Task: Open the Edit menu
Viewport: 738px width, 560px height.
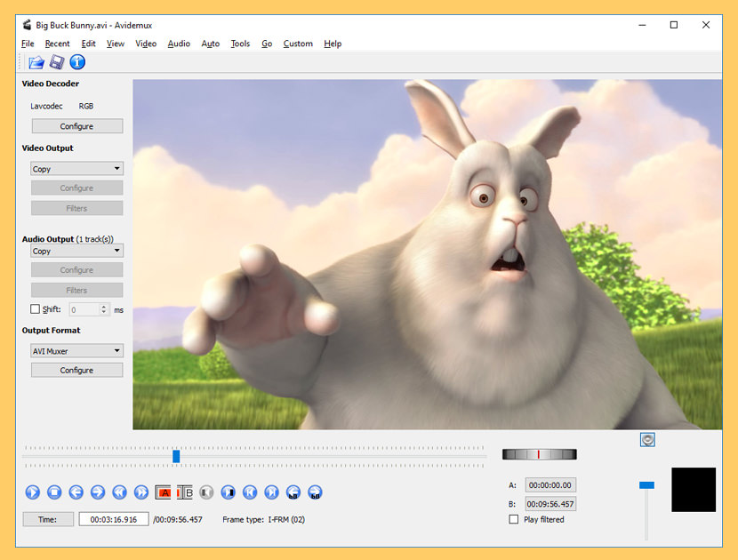Action: [x=89, y=44]
